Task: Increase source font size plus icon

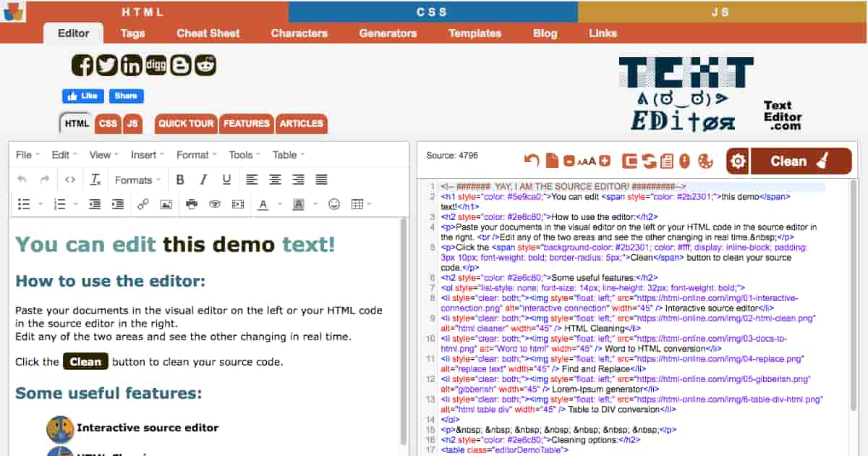Action: [605, 161]
